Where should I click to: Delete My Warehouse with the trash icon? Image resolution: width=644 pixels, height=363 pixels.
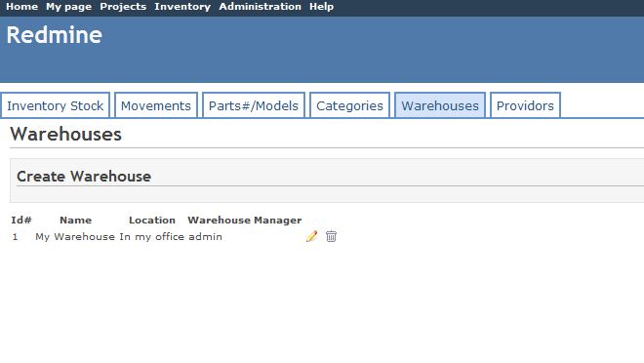(331, 236)
